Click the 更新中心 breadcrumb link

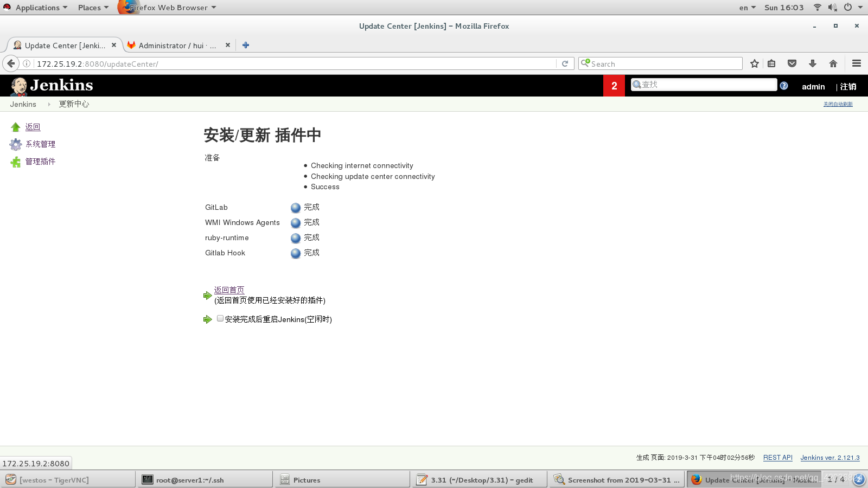click(x=74, y=104)
